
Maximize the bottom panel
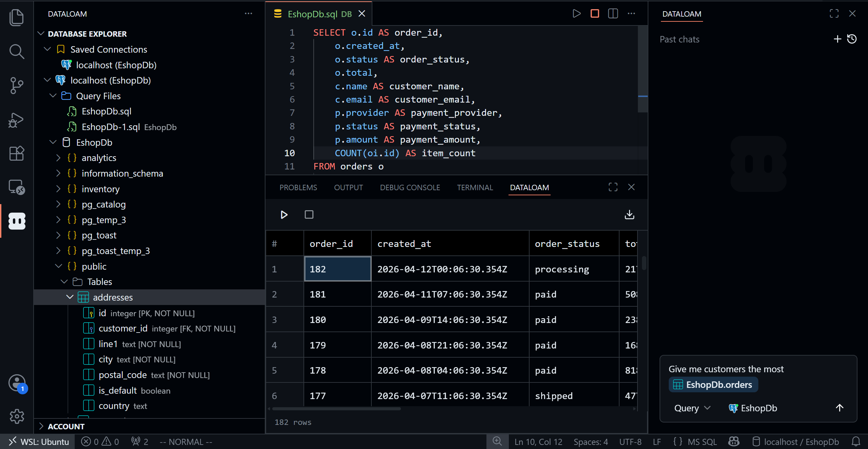pos(613,187)
